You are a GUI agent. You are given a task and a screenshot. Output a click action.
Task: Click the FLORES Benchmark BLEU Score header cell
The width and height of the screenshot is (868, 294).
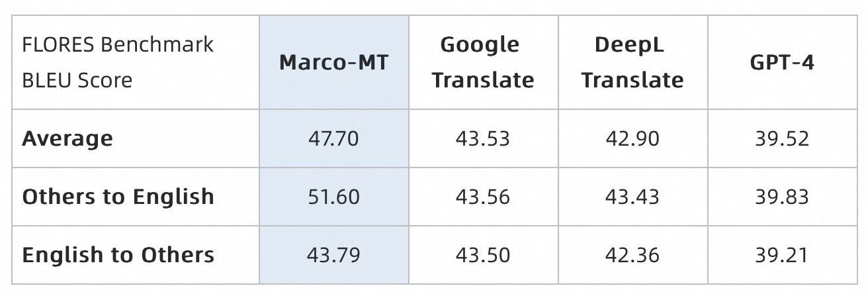pyautogui.click(x=118, y=62)
